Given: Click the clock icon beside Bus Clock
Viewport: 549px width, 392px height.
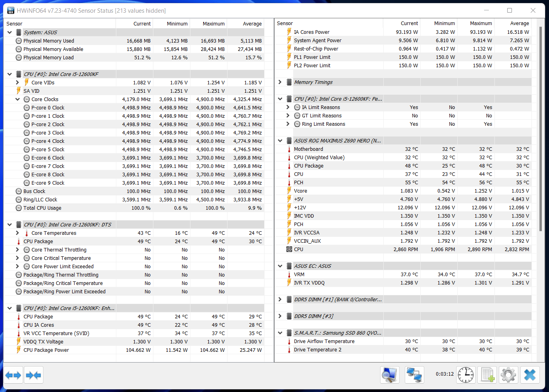Looking at the screenshot, I should pos(18,191).
